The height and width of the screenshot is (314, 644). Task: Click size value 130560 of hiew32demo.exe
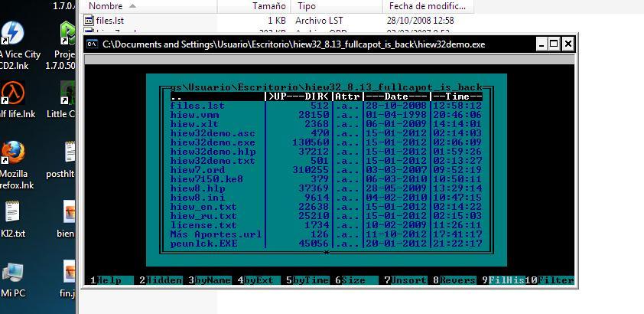(x=311, y=142)
